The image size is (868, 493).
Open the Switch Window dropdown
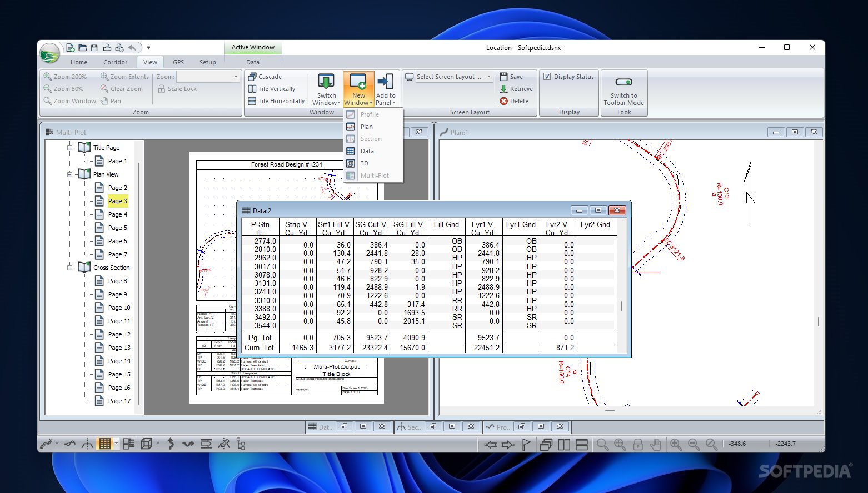click(326, 90)
